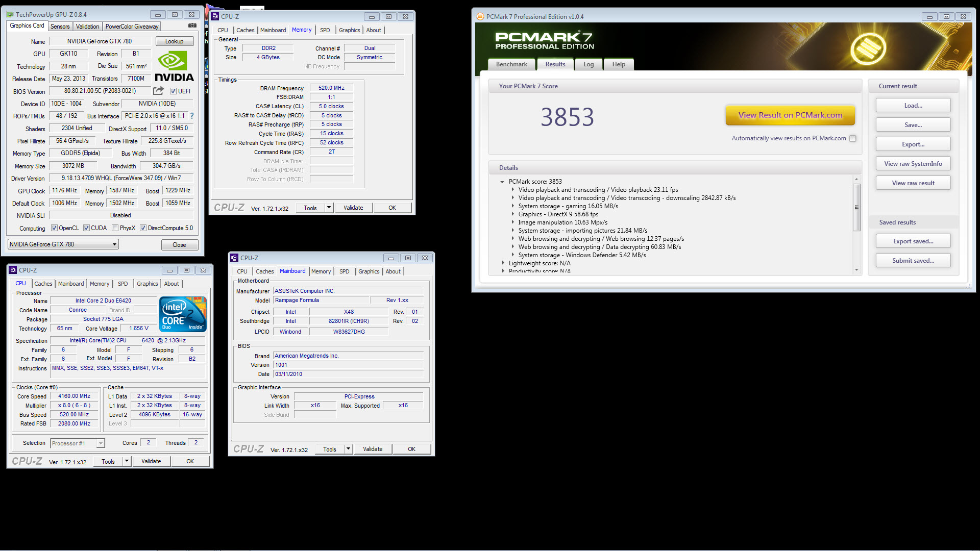Click the Save... button in PCMark
Image resolution: width=980 pixels, height=551 pixels.
pyautogui.click(x=913, y=125)
